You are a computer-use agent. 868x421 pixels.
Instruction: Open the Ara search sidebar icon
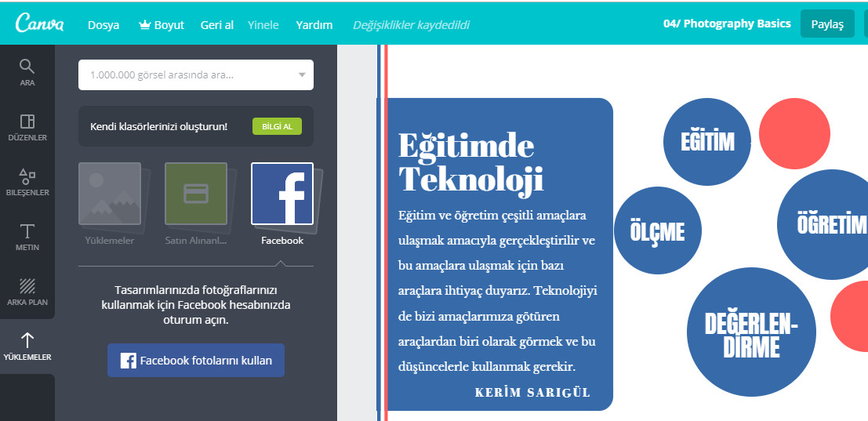[27, 72]
